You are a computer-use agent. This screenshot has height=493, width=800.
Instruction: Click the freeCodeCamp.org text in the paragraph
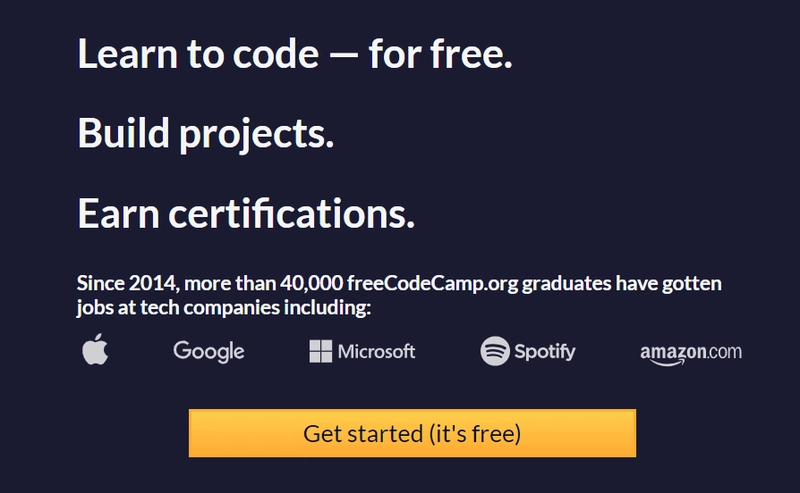(433, 283)
